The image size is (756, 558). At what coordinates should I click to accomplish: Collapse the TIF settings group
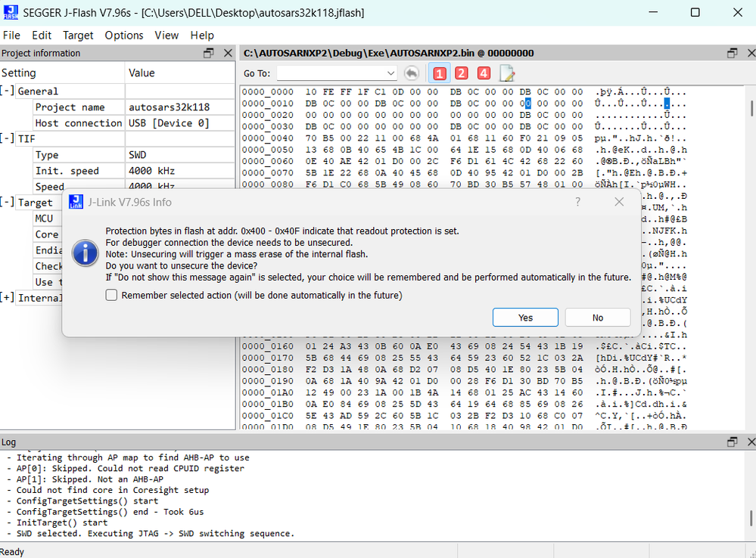pyautogui.click(x=7, y=139)
